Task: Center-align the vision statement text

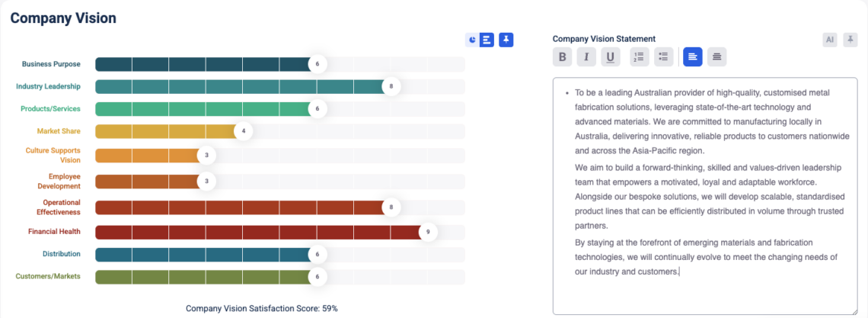Action: (x=717, y=56)
